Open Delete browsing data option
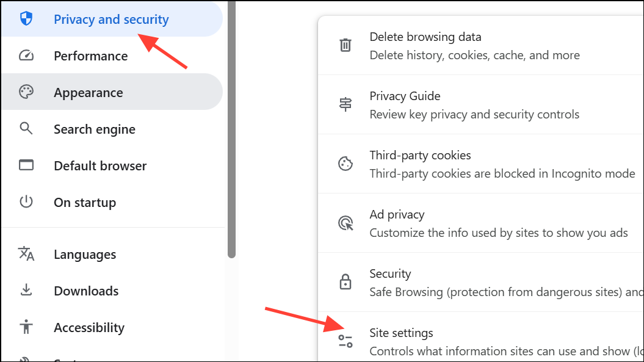The width and height of the screenshot is (644, 362). point(481,46)
